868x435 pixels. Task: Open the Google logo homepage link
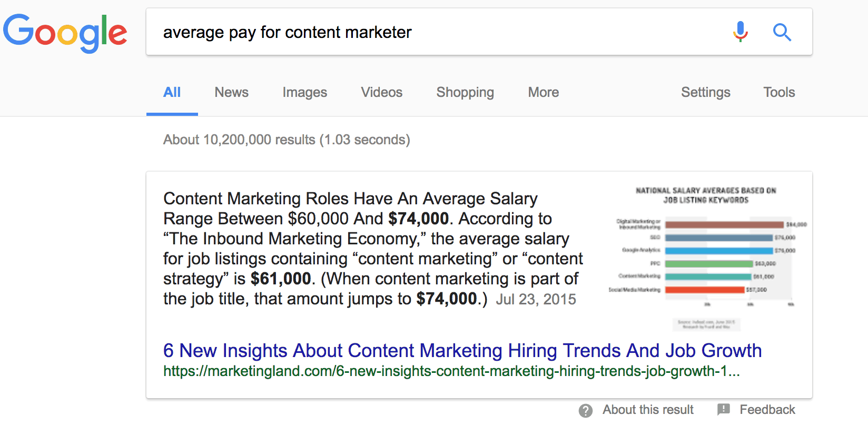coord(65,33)
